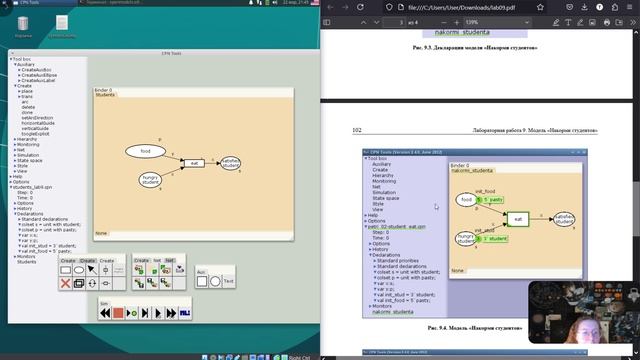Open the browser downloads panel
Image resolution: width=640 pixels, height=360 pixels.
point(584,7)
